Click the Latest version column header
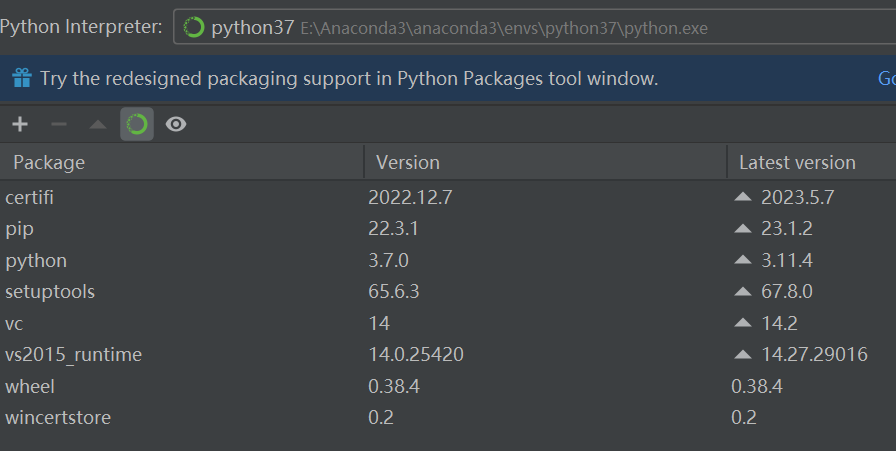Viewport: 896px width, 451px height. click(x=797, y=162)
